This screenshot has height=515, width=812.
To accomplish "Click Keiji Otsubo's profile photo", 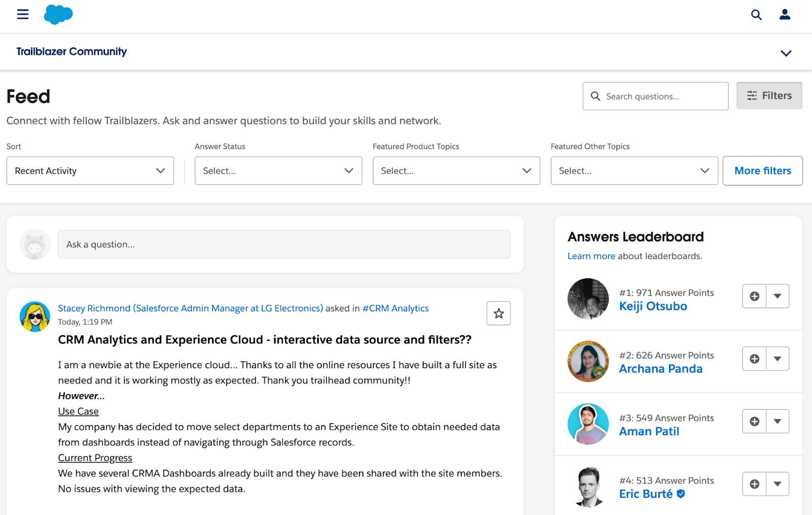I will pos(588,299).
